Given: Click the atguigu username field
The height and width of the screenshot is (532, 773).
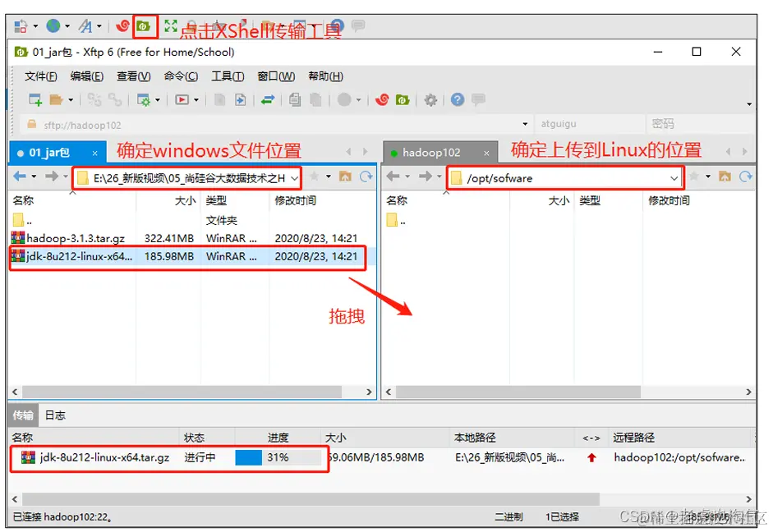Looking at the screenshot, I should tap(590, 124).
